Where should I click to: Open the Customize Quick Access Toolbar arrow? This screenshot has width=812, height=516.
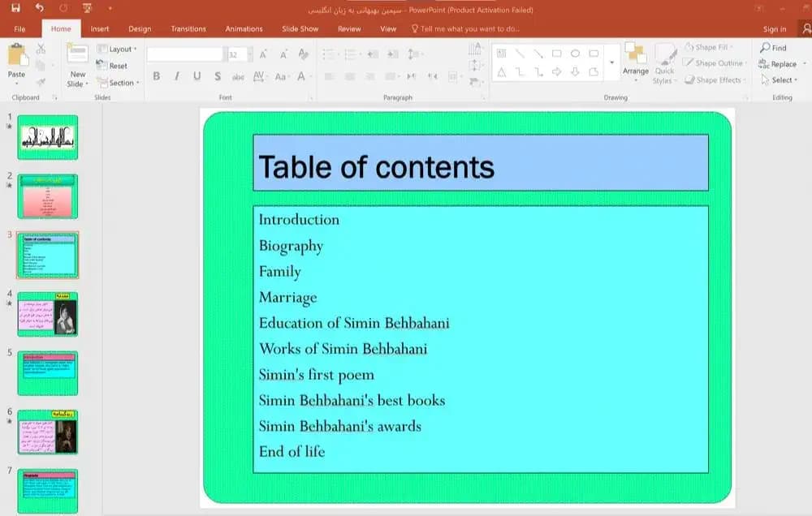click(110, 8)
